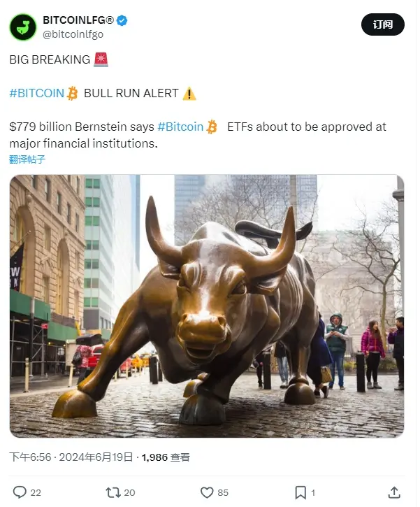This screenshot has height=507, width=420.
Task: Click the reply count 22
Action: [x=36, y=493]
